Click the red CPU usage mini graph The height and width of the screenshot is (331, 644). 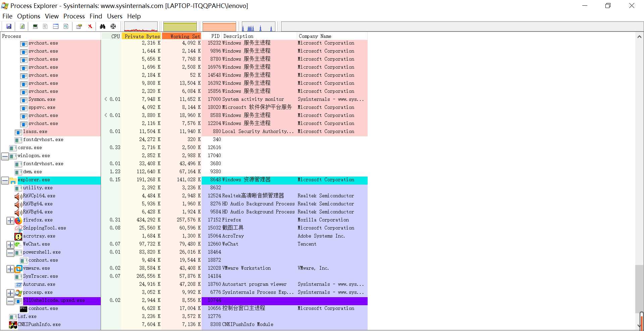pos(141,26)
